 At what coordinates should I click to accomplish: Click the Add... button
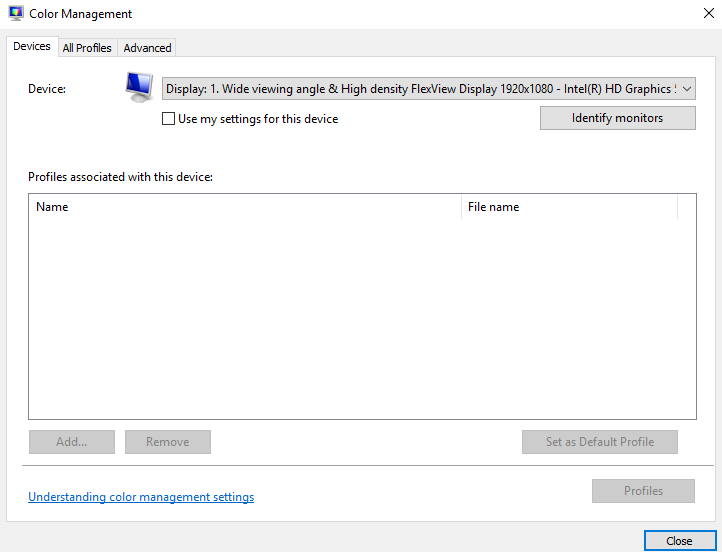point(72,442)
